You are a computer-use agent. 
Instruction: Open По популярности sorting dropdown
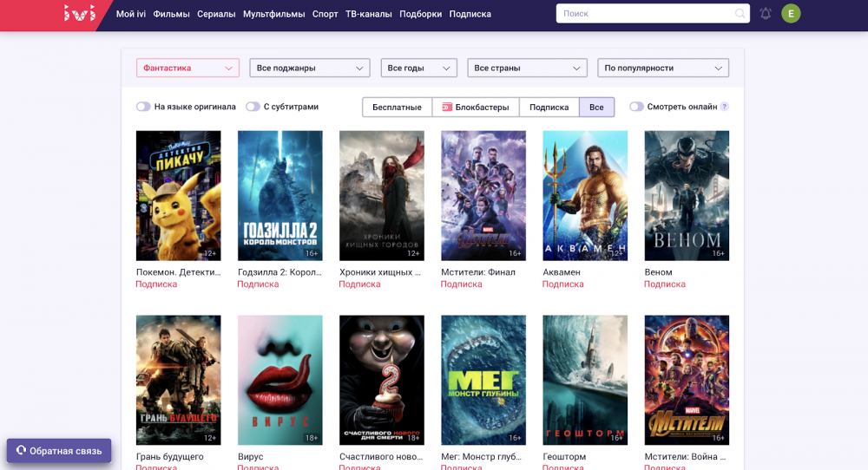663,68
